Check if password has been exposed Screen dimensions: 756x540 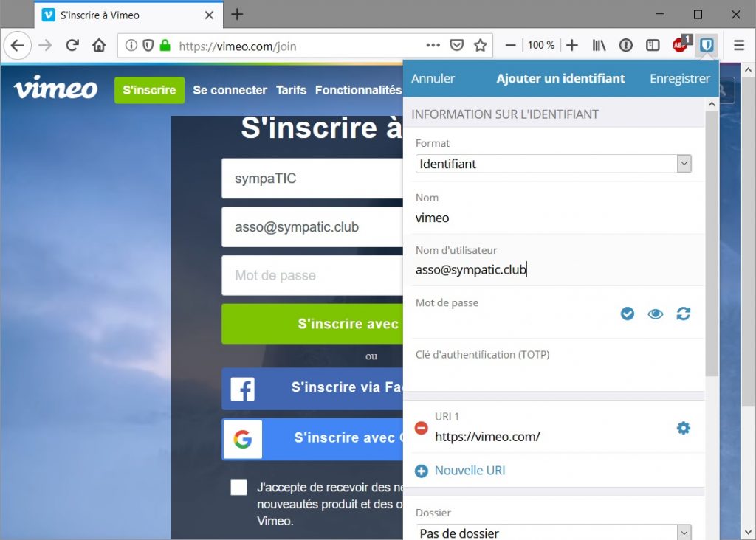pyautogui.click(x=628, y=314)
